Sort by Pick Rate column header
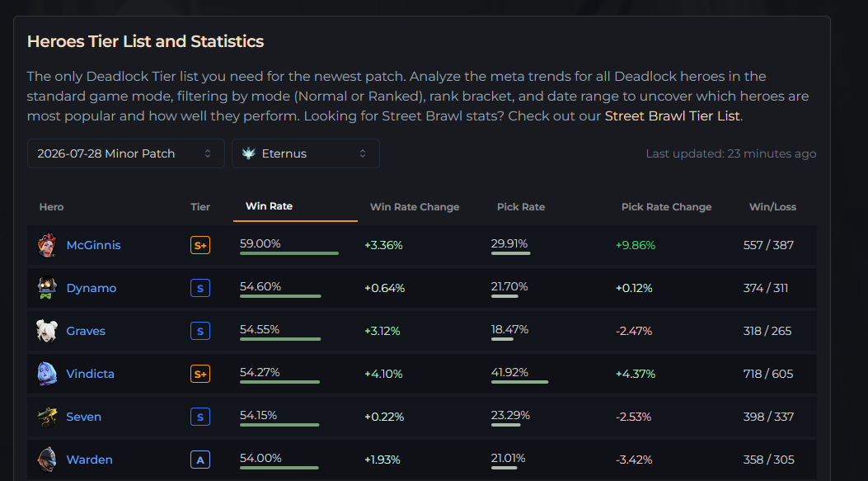 pos(521,207)
